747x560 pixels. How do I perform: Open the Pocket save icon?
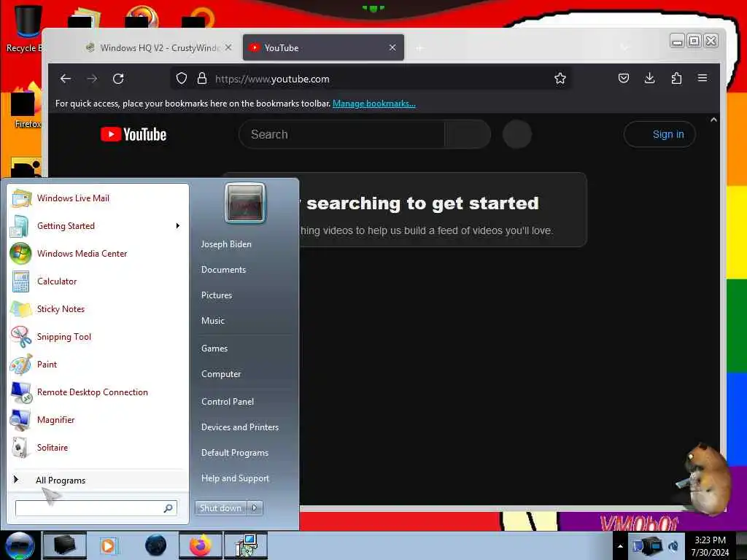pyautogui.click(x=623, y=78)
